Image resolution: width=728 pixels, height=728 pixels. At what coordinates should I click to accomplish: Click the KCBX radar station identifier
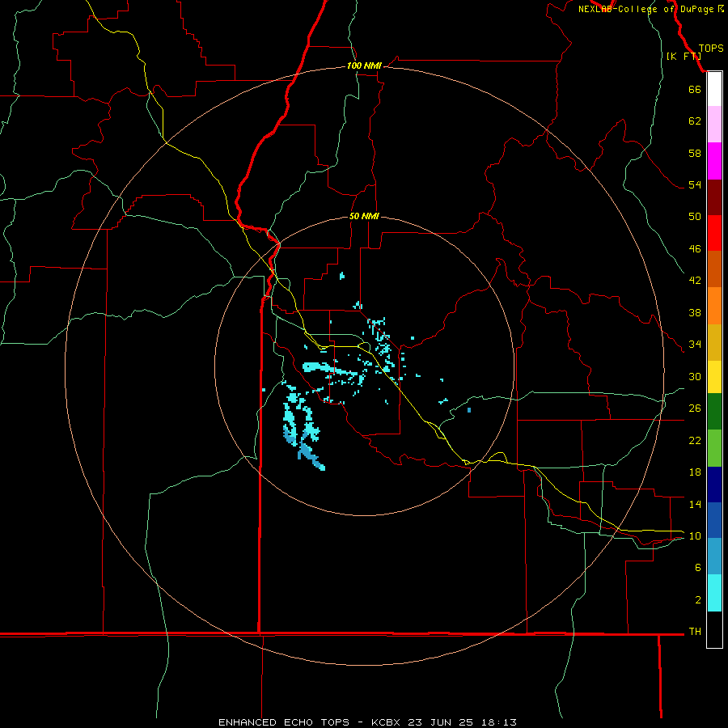coord(385,722)
